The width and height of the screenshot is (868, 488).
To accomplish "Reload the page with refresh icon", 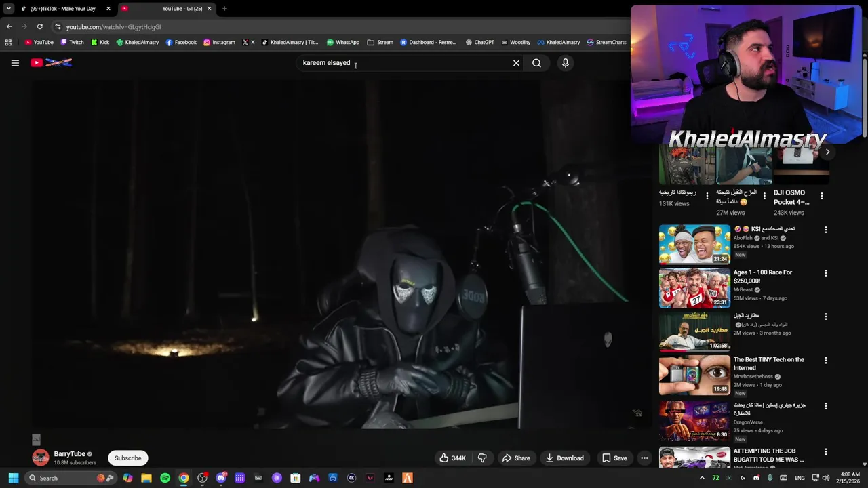I will (39, 26).
